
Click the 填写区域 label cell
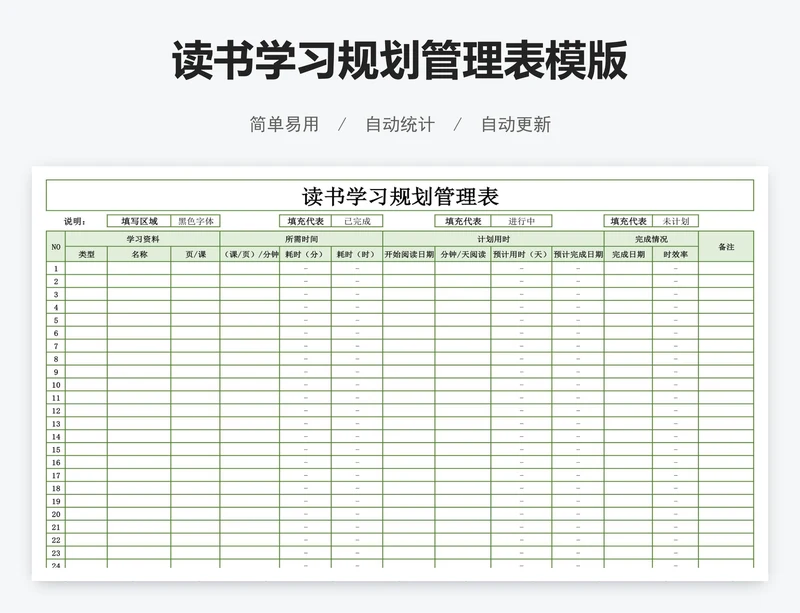click(139, 221)
